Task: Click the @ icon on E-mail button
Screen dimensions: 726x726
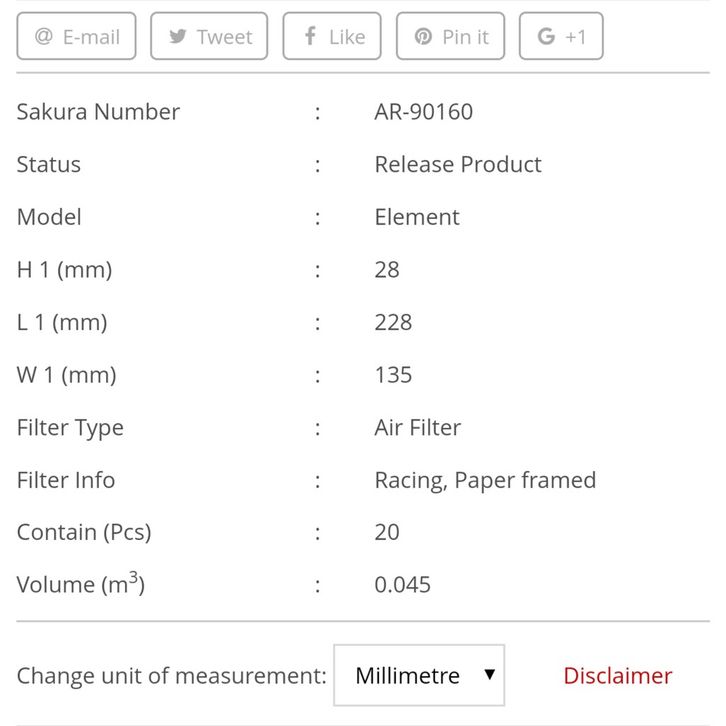Action: (43, 37)
